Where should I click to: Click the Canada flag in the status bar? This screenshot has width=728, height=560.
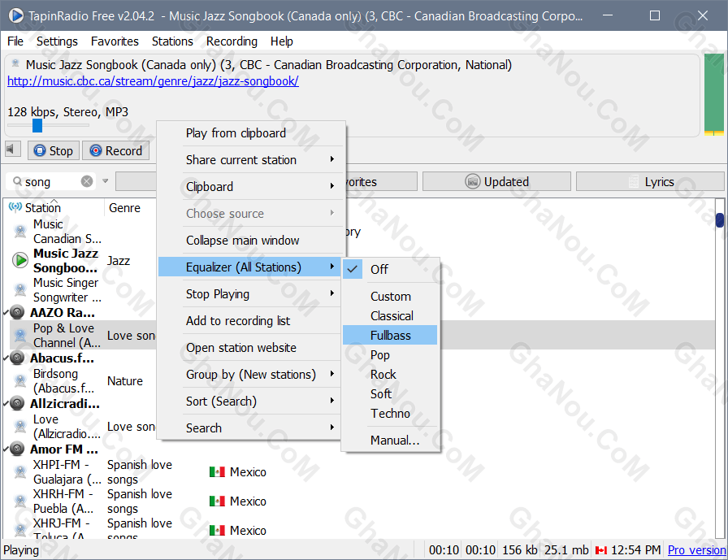tap(600, 550)
